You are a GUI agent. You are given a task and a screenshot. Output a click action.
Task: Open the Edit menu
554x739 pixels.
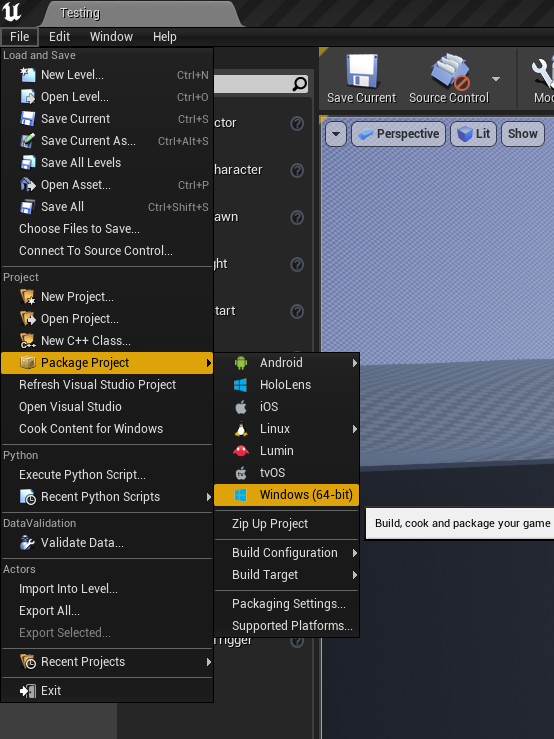[59, 36]
